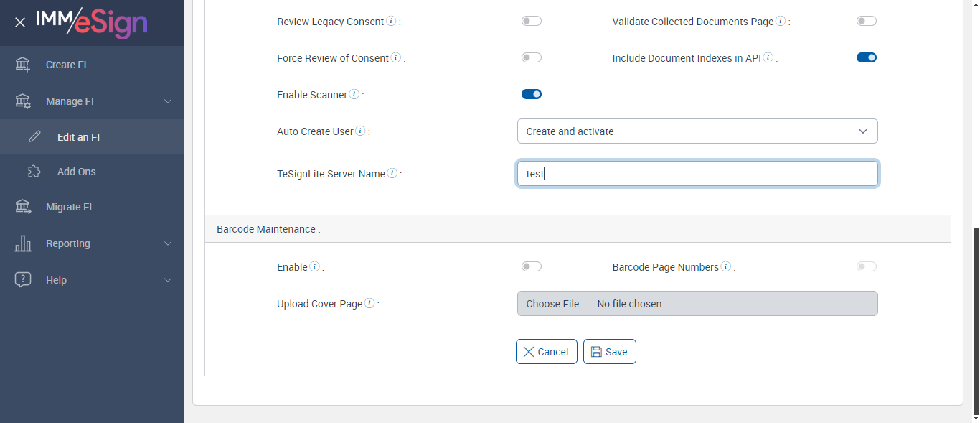Open the Auto Create User dropdown
Screen dimensions: 980x423
pos(697,131)
